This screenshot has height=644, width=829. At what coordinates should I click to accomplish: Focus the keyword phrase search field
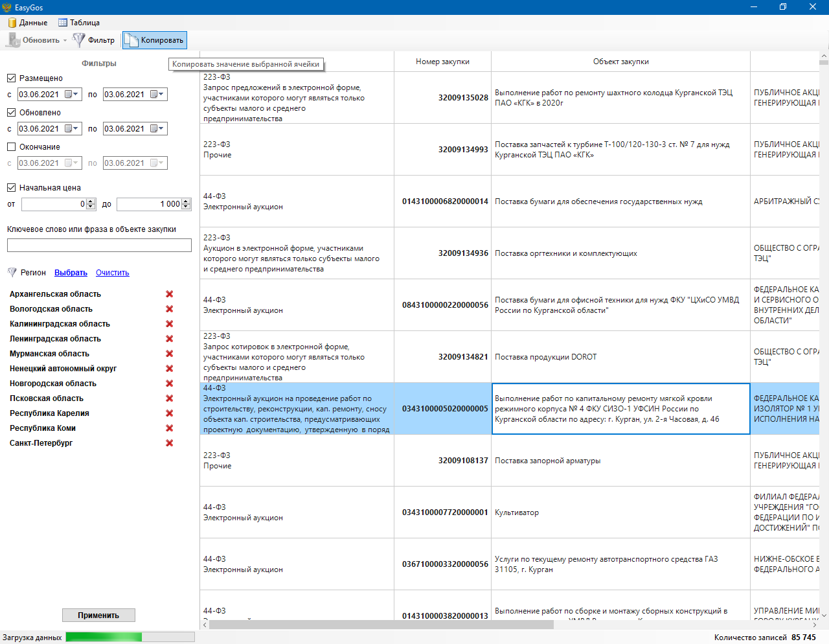click(x=99, y=245)
